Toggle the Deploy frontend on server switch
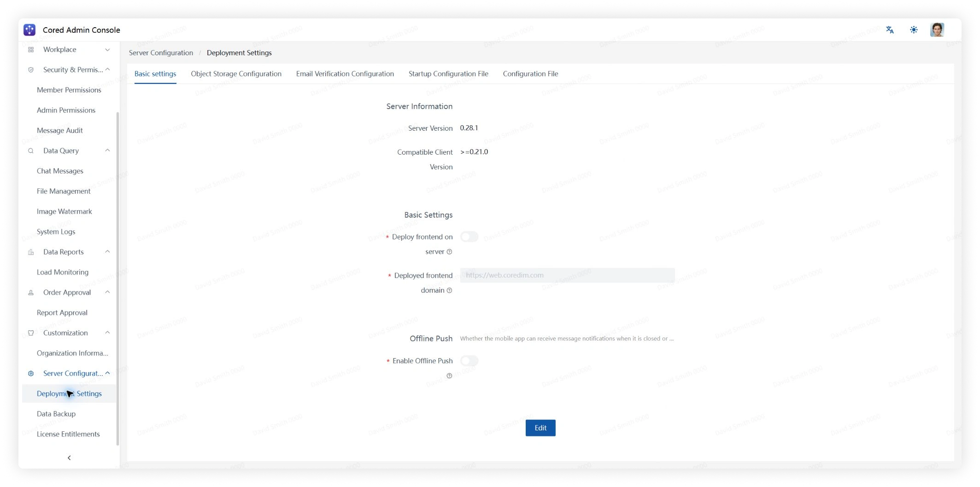Viewport: 980px width, 487px height. click(x=469, y=237)
